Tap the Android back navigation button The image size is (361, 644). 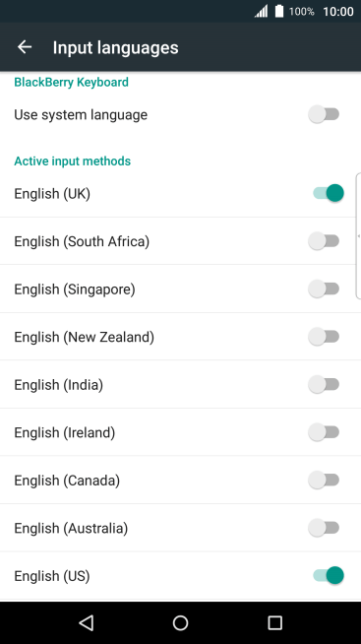(x=87, y=622)
